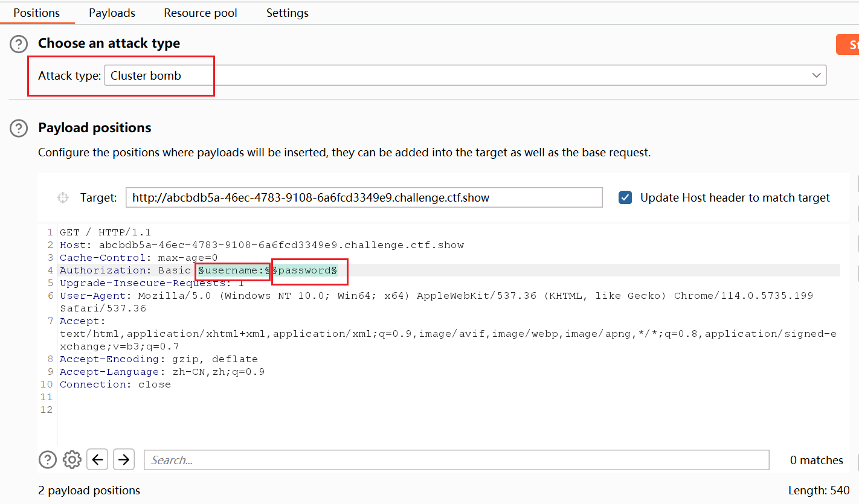Switch to the Settings tab
859x504 pixels.
tap(287, 13)
